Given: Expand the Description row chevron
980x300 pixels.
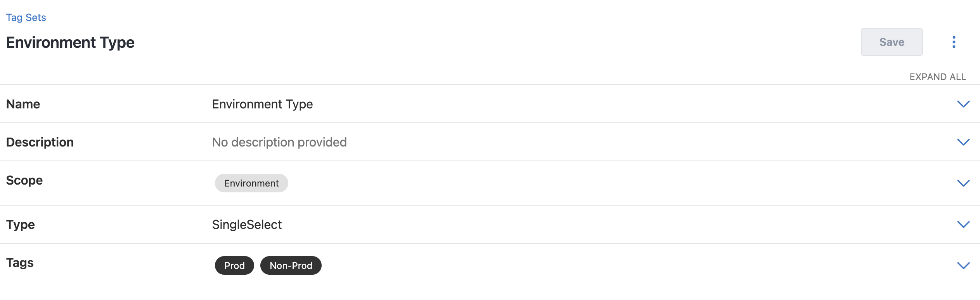Looking at the screenshot, I should tap(963, 142).
